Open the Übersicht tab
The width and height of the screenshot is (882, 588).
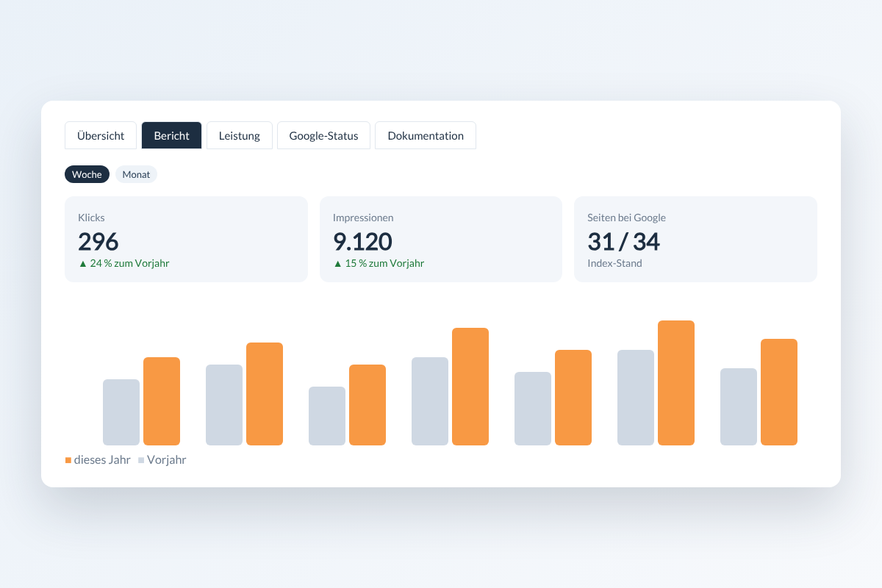[101, 135]
